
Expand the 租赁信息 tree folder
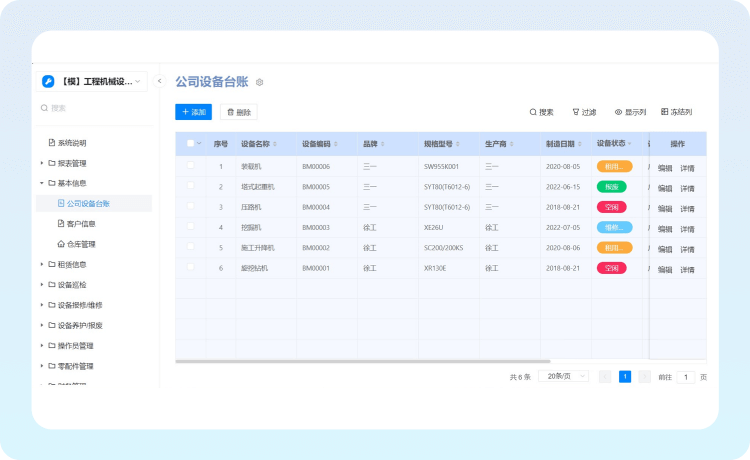(42, 264)
